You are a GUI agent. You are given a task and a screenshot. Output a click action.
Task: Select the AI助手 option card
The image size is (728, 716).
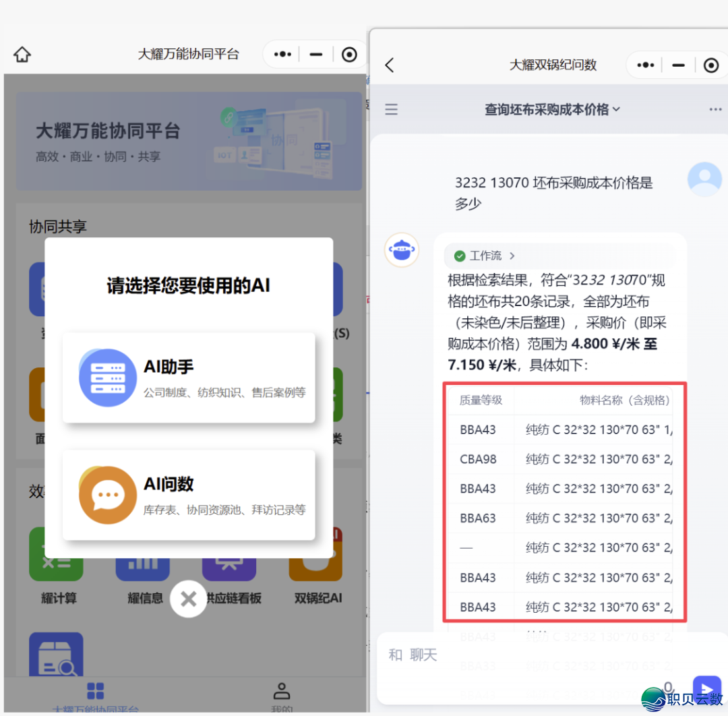pos(189,378)
